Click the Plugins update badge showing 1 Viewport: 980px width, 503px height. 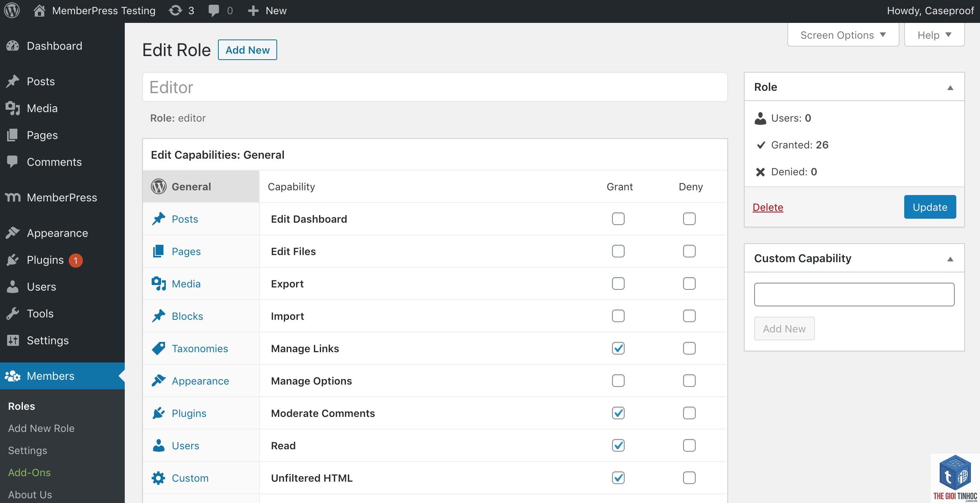click(x=75, y=260)
